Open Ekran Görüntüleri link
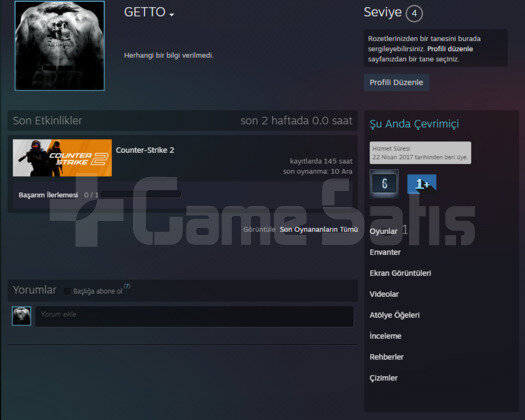Screen dimensions: 525x420 tap(400, 273)
